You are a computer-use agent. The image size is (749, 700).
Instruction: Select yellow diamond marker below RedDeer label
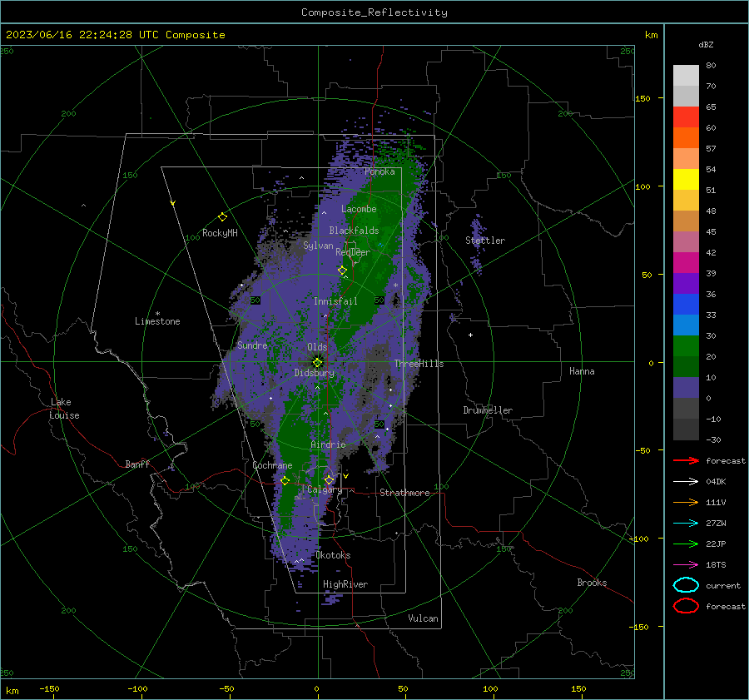pos(342,271)
